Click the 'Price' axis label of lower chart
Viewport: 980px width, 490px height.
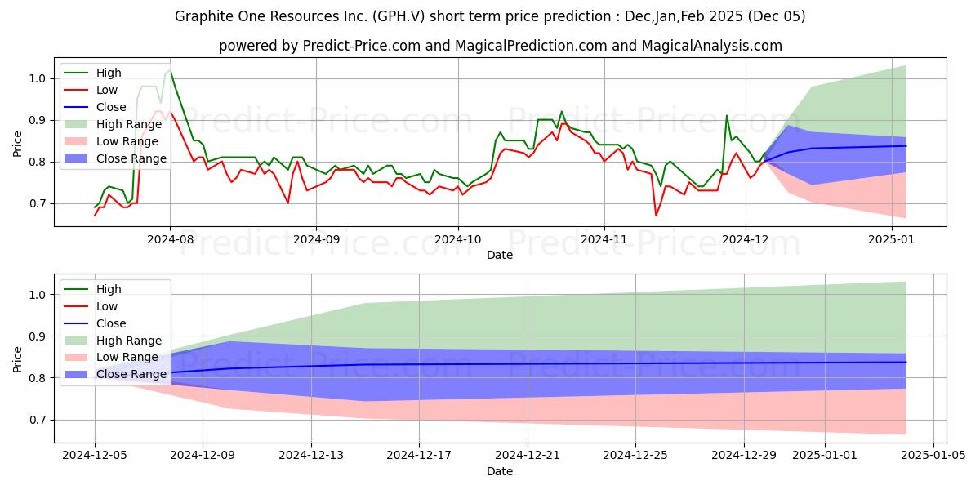pos(18,359)
